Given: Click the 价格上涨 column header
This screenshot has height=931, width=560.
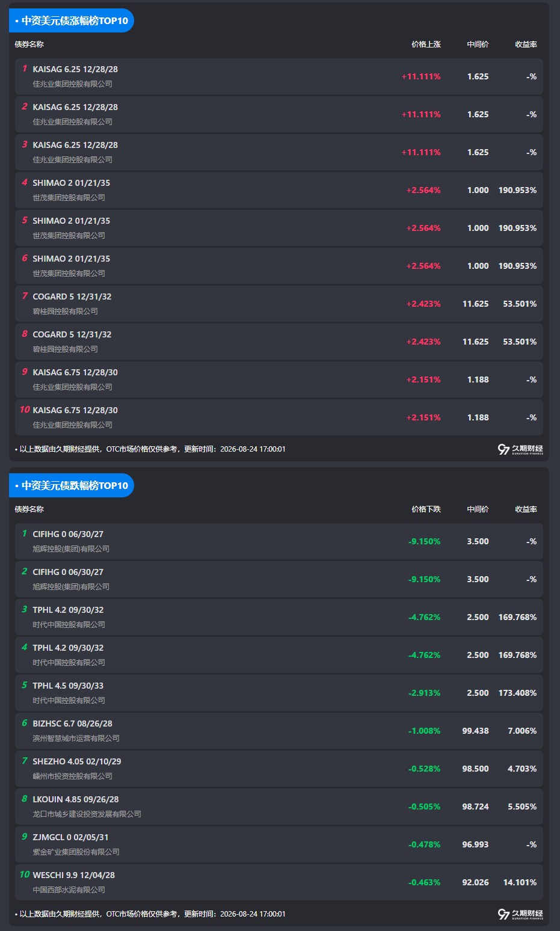Looking at the screenshot, I should 426,45.
